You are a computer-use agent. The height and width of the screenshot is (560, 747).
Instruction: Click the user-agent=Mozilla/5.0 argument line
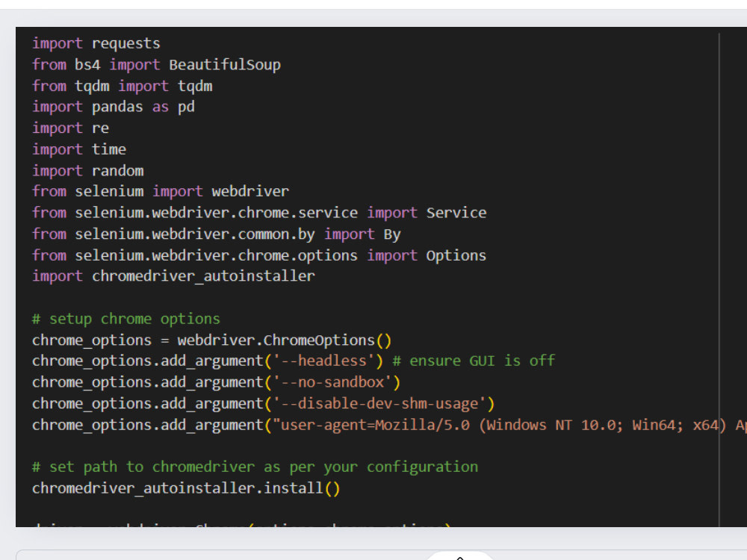tap(389, 426)
